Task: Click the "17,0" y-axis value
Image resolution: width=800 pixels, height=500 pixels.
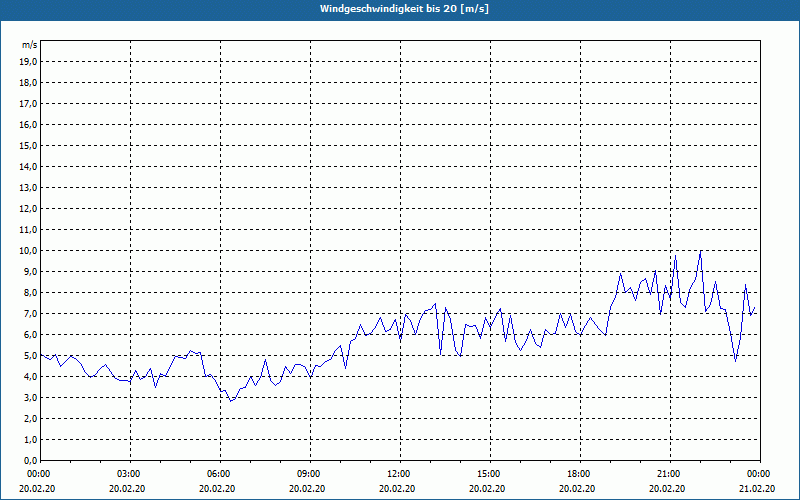Action: (x=28, y=104)
